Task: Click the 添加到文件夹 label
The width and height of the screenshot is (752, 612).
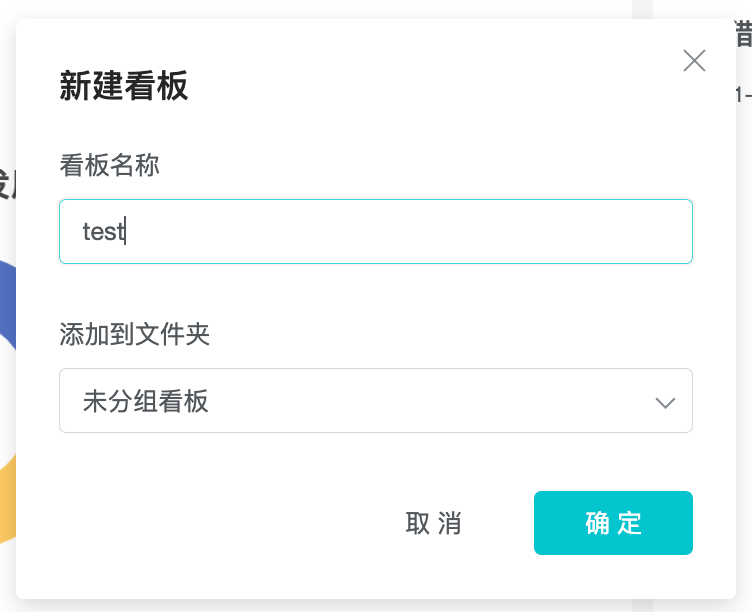Action: coord(135,334)
